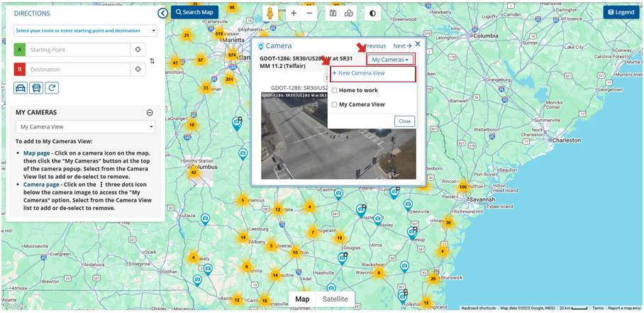Swap starting point and destination
The height and width of the screenshot is (313, 644).
[x=152, y=60]
